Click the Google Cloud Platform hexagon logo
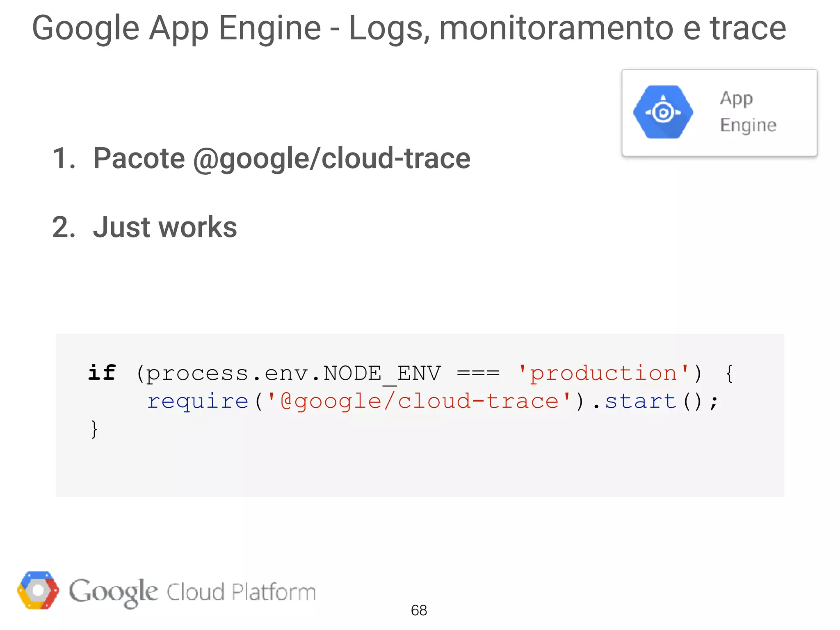Viewport: 840px width, 630px height. 38,590
